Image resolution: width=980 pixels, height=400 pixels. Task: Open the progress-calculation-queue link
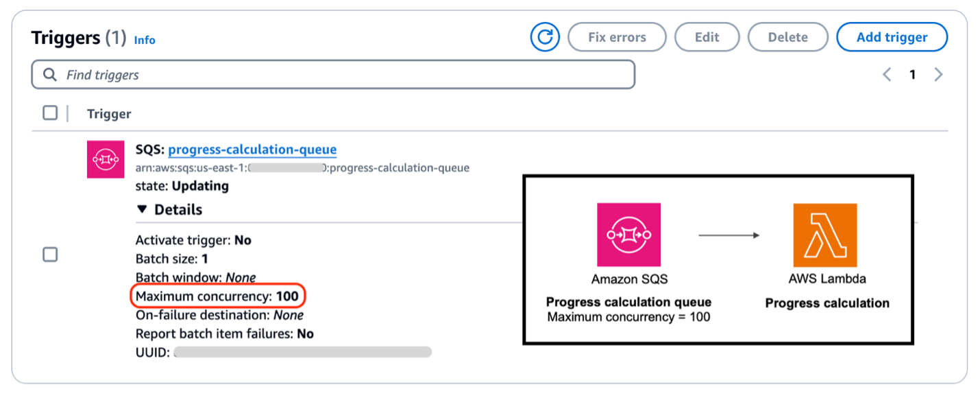tap(253, 149)
